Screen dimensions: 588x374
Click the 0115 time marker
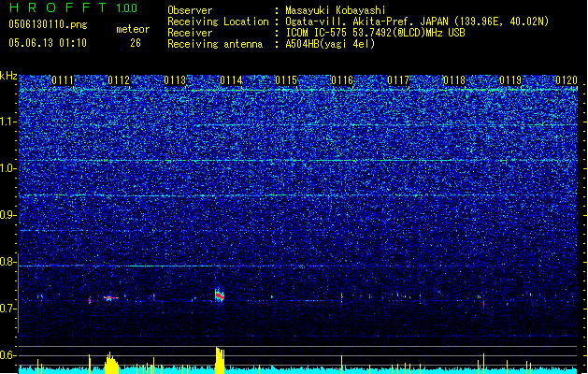coord(286,80)
